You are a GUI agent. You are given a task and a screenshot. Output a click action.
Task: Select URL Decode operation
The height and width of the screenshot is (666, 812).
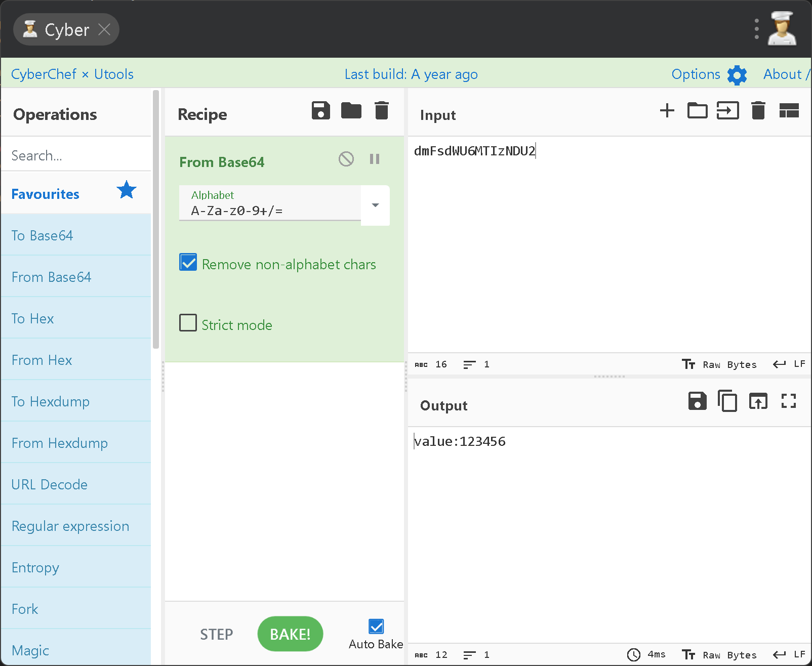76,484
